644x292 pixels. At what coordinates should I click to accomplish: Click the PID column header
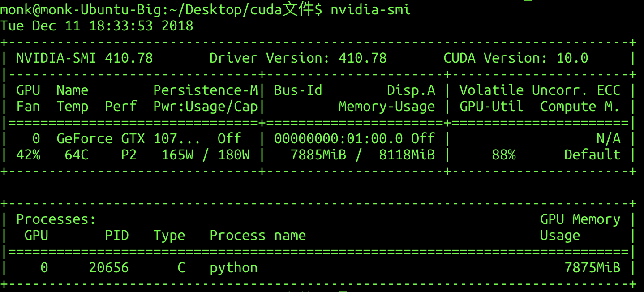point(117,236)
